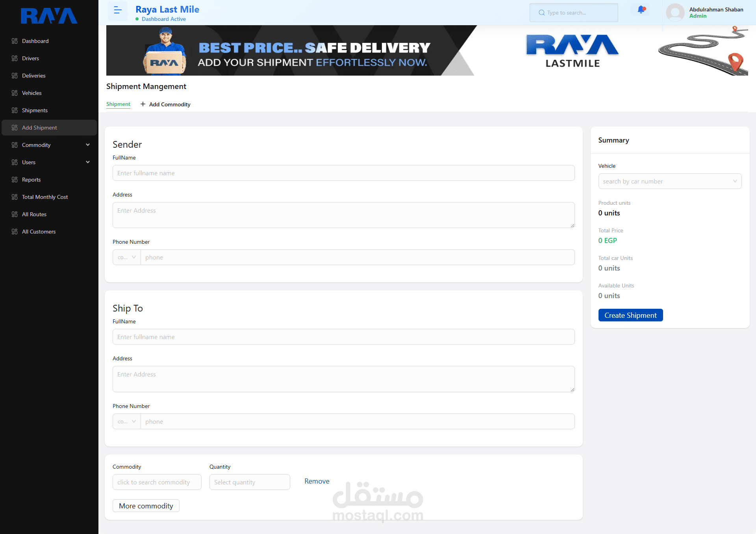The image size is (756, 534).
Task: Click the plus icon beside Add Commodity
Action: click(x=143, y=104)
